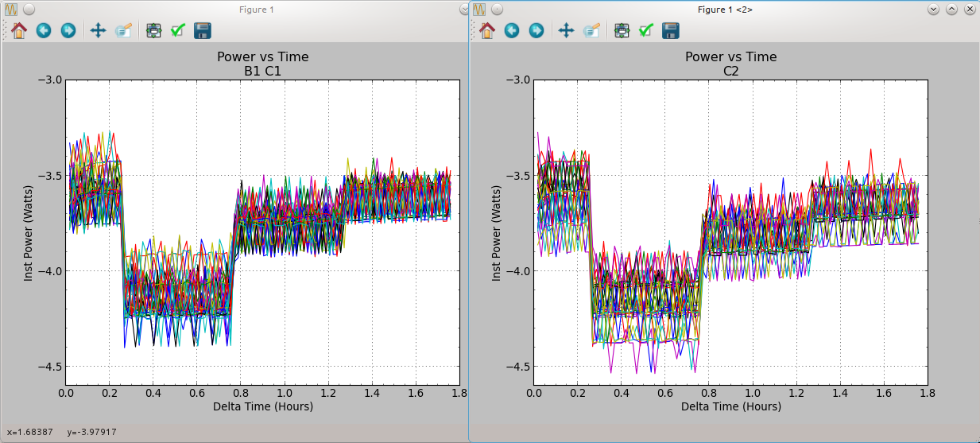The height and width of the screenshot is (443, 980).
Task: Toggle the round pin button on Figure 1 <2> title bar
Action: pos(498,10)
